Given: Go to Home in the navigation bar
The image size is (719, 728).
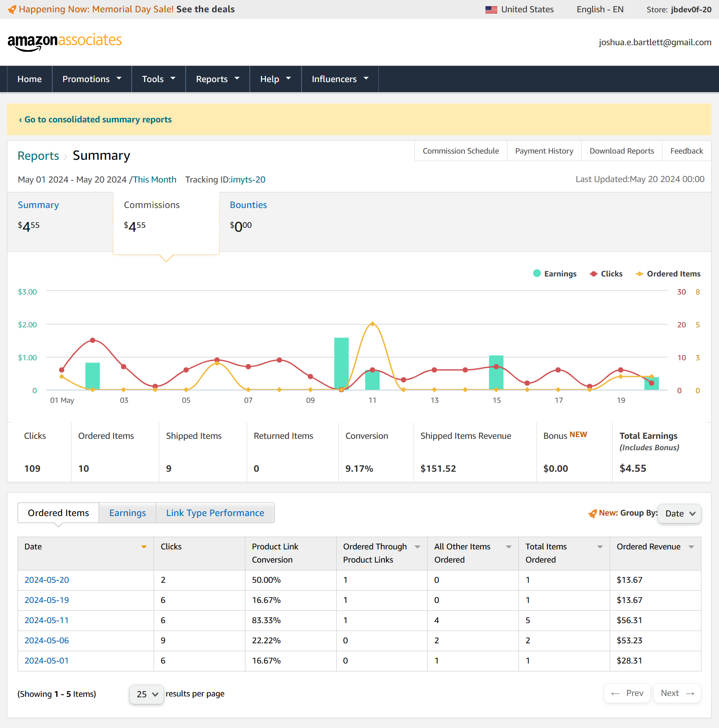Looking at the screenshot, I should pyautogui.click(x=29, y=79).
